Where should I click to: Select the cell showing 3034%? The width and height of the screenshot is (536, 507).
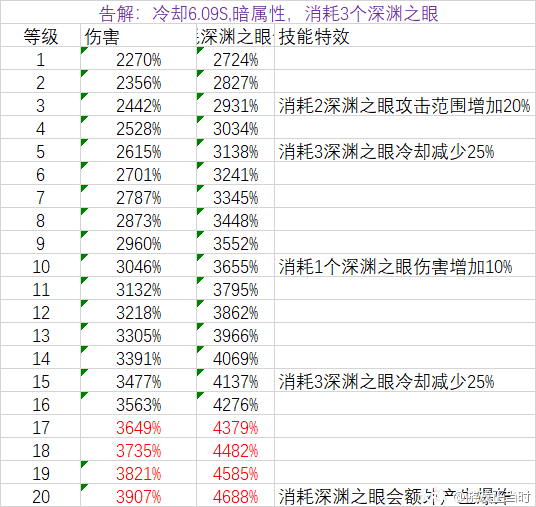pos(236,127)
